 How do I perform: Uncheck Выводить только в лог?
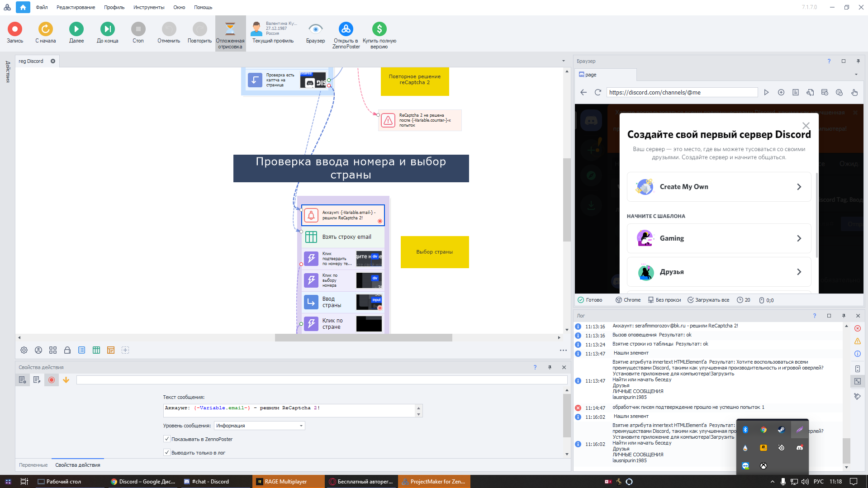167,452
